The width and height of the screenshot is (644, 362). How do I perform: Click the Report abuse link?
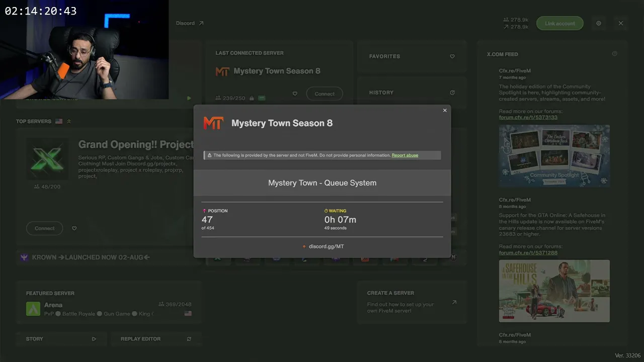pos(405,155)
